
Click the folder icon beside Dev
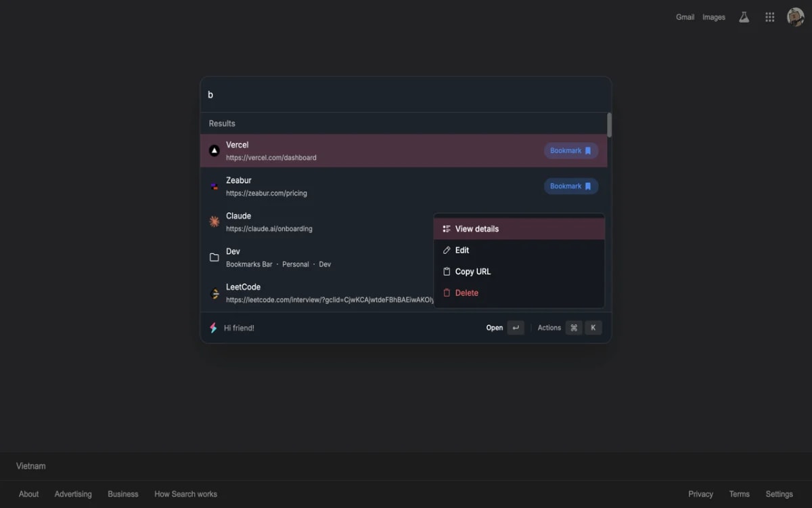[214, 257]
